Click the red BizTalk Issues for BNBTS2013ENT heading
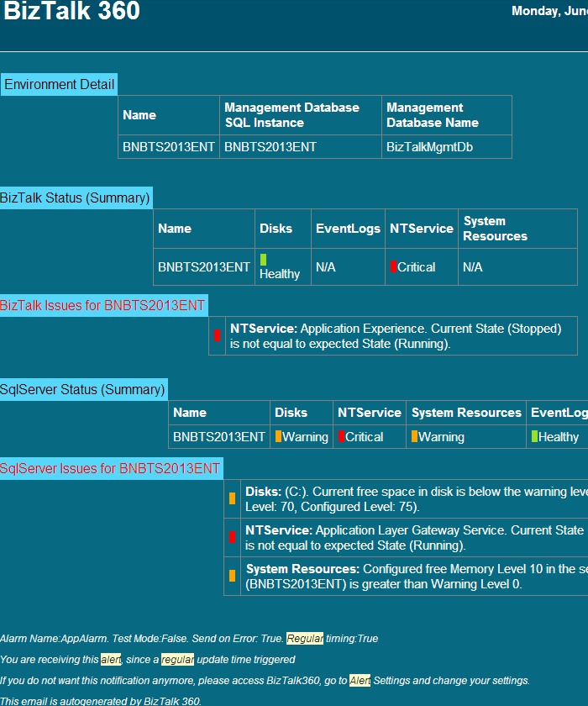 click(102, 305)
